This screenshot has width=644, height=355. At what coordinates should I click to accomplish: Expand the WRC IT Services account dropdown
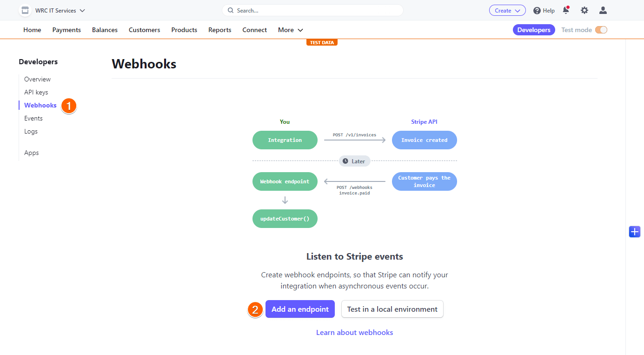point(60,10)
